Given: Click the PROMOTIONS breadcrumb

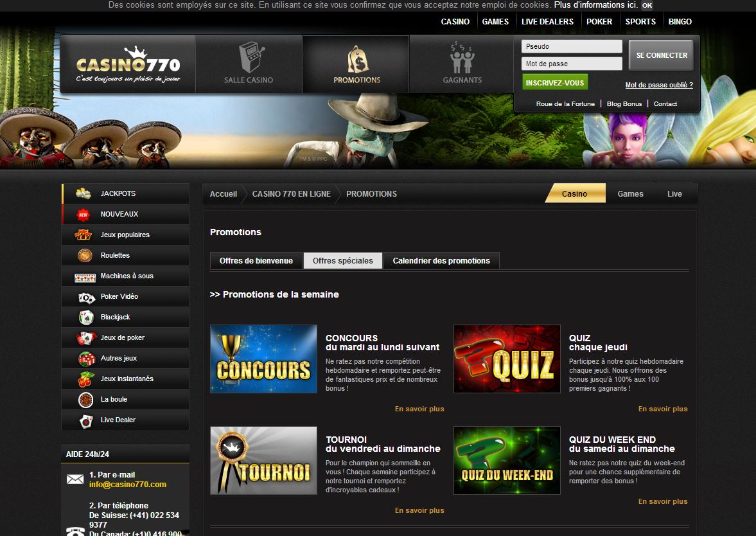Looking at the screenshot, I should (x=371, y=193).
